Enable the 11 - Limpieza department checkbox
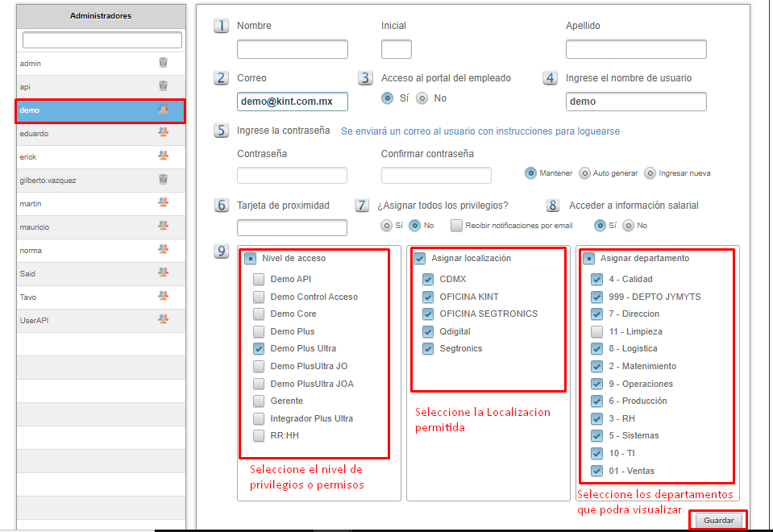Image resolution: width=773 pixels, height=532 pixels. [x=596, y=331]
